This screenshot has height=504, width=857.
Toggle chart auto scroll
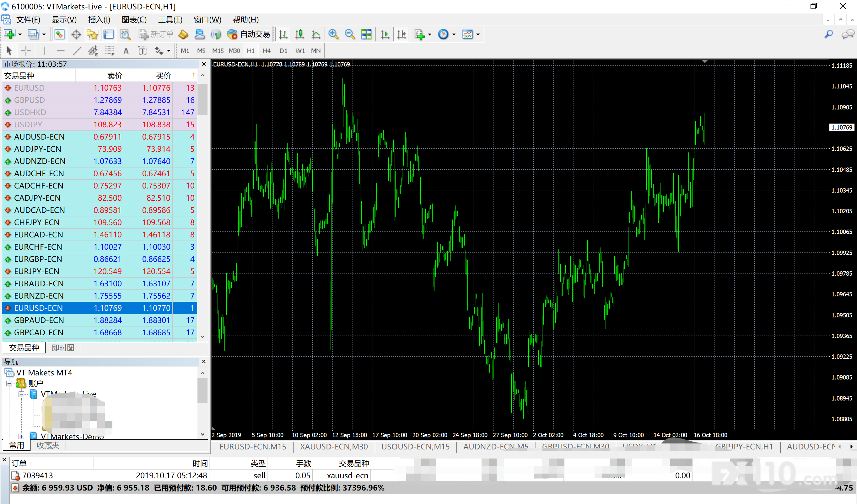click(x=385, y=34)
